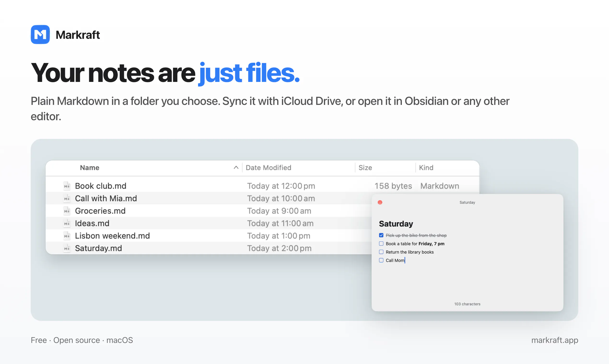609x364 pixels.
Task: Click the Markraft brand name text
Action: pyautogui.click(x=78, y=35)
